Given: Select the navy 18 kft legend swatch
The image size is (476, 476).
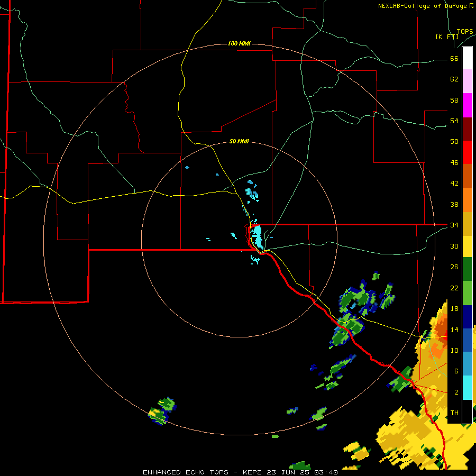Looking at the screenshot, I should click(467, 317).
